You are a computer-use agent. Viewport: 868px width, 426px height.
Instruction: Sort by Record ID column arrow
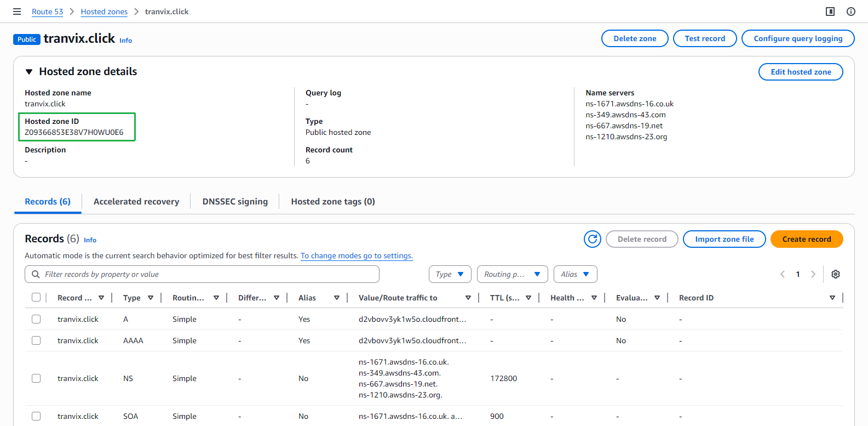(x=832, y=298)
